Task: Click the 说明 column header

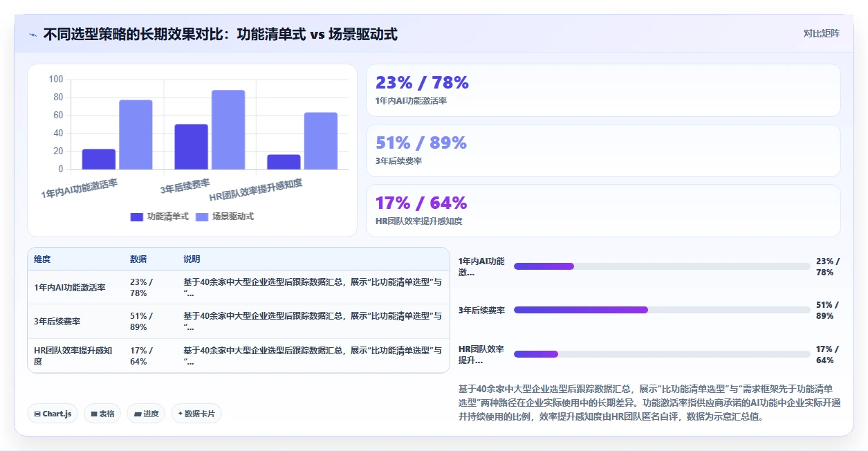Action: [192, 259]
